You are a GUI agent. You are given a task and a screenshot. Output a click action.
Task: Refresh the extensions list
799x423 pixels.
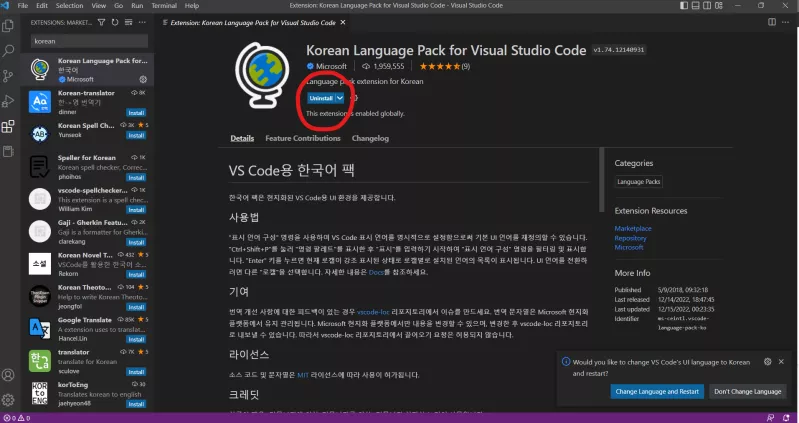point(115,22)
